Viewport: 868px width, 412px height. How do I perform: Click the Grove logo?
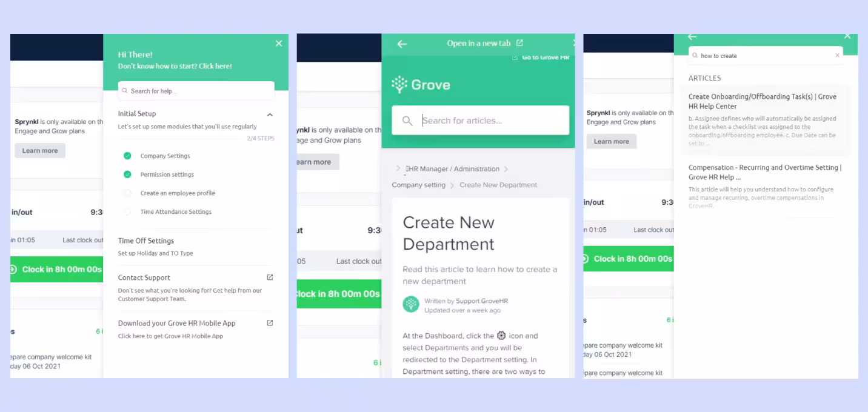[x=421, y=84]
